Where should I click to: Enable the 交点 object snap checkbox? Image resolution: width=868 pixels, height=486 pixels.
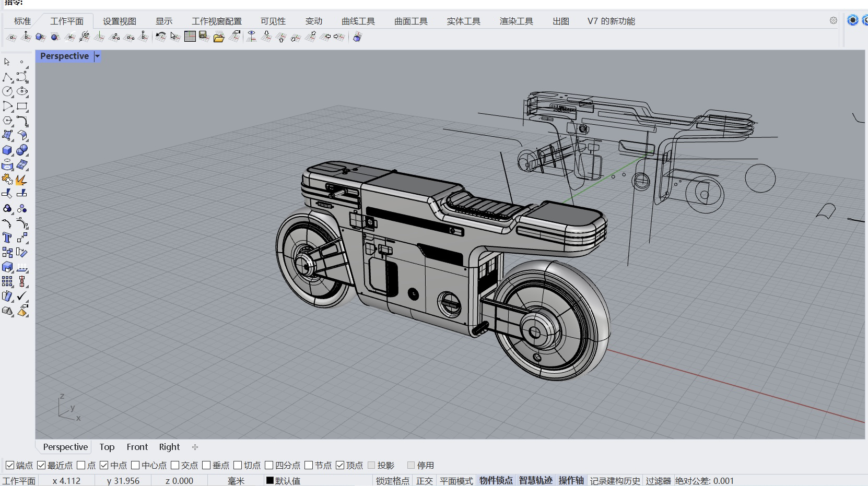click(175, 465)
